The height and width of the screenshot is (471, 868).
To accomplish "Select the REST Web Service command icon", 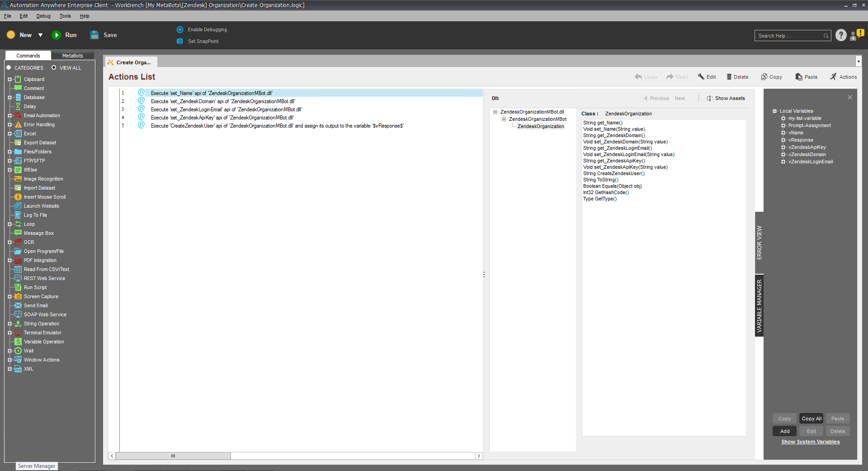I will pos(18,278).
